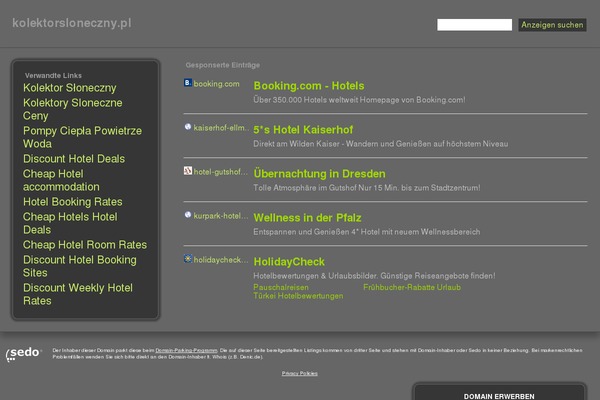The width and height of the screenshot is (600, 400).
Task: Click the holidaycheck favicon icon
Action: 188,259
